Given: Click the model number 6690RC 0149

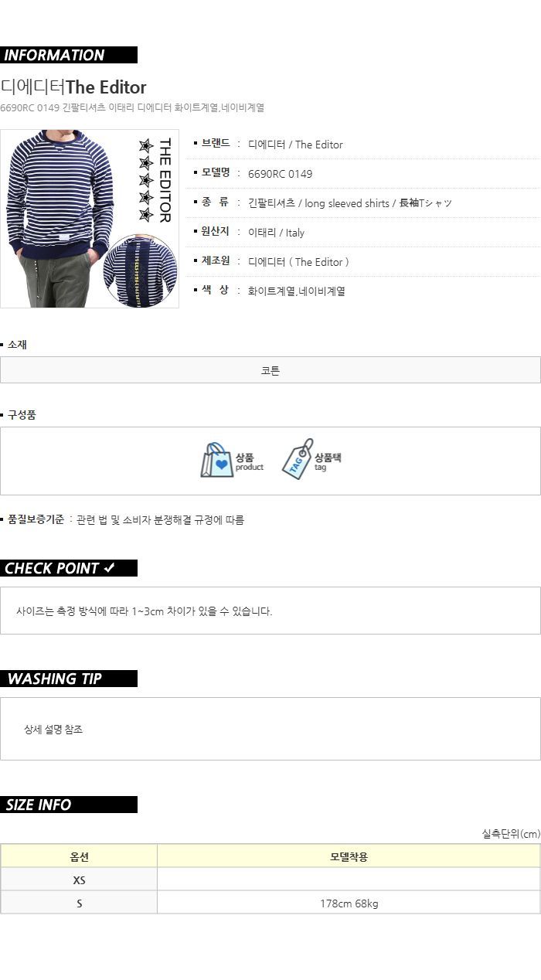Looking at the screenshot, I should (x=281, y=174).
